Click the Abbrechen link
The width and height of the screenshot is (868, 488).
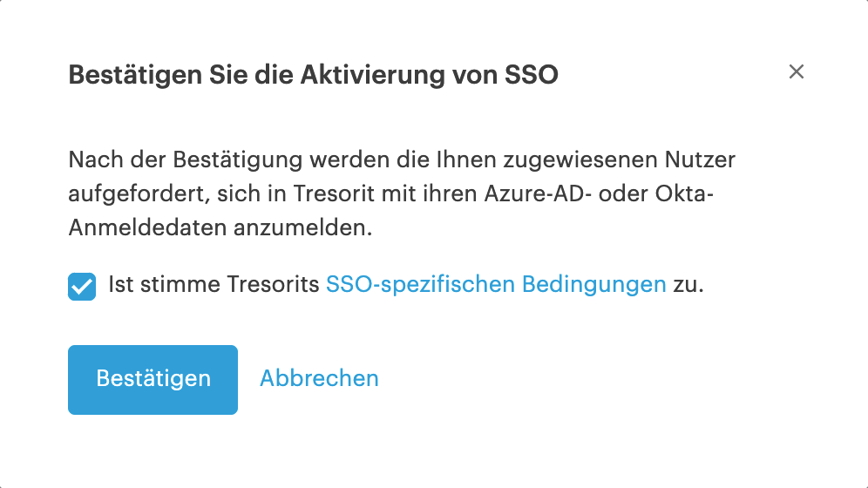pyautogui.click(x=320, y=378)
